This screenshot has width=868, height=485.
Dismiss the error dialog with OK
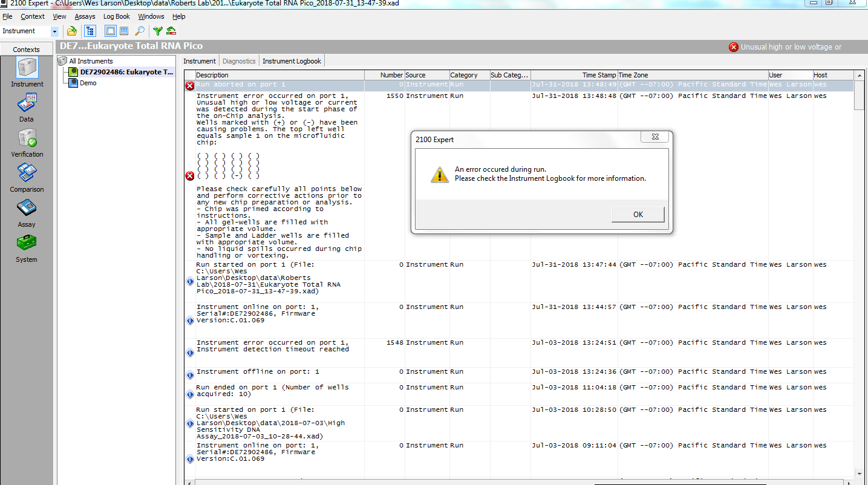(x=638, y=215)
